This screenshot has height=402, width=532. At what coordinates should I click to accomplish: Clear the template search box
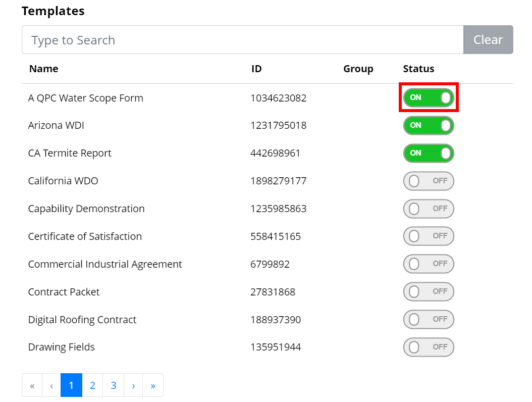[x=488, y=40]
